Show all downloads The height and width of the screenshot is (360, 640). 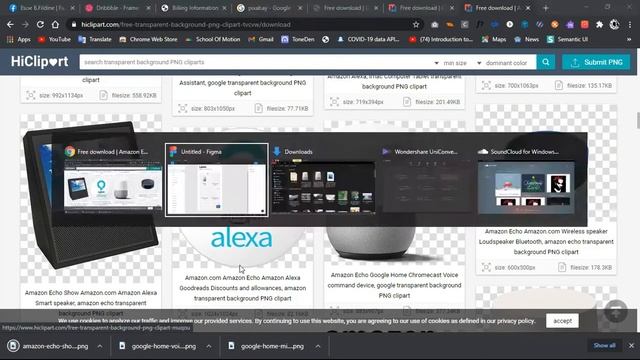[x=604, y=345]
